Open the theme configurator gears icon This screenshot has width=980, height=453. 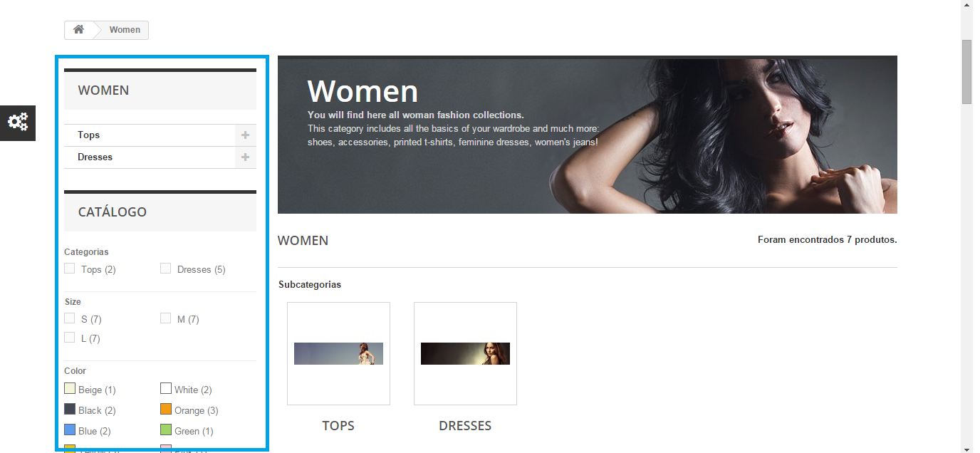pos(18,123)
